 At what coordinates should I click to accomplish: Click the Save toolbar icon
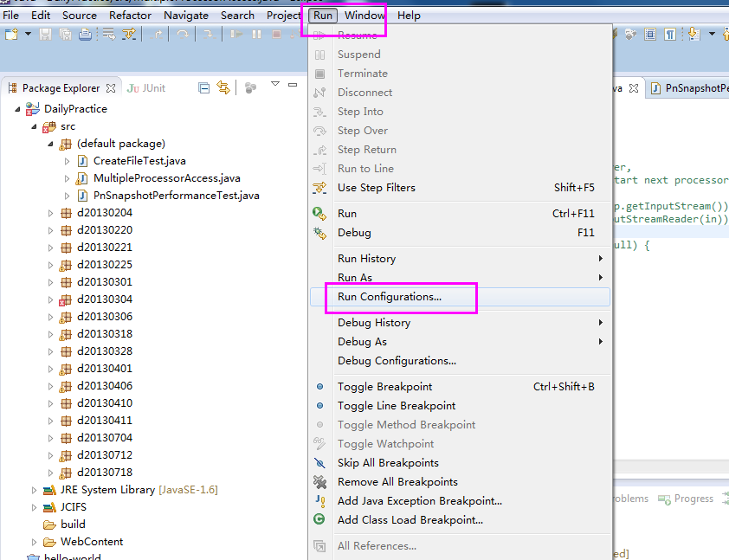point(45,34)
